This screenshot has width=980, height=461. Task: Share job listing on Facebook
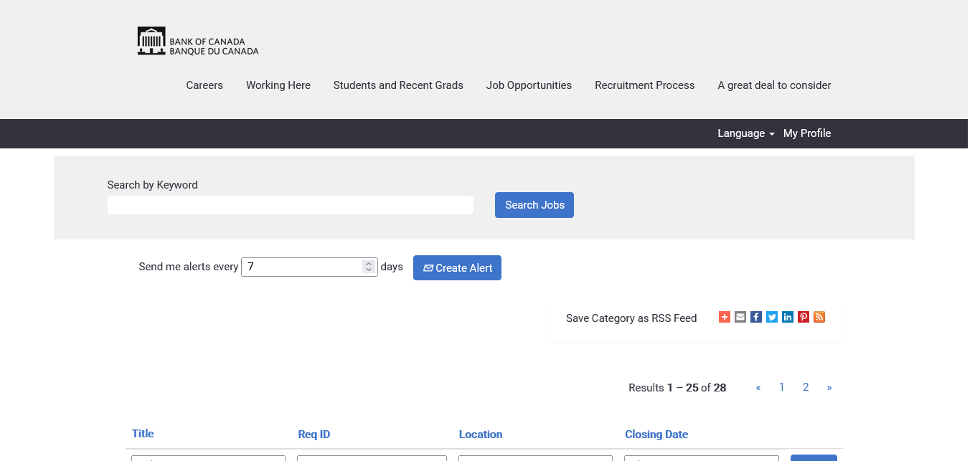pyautogui.click(x=756, y=317)
